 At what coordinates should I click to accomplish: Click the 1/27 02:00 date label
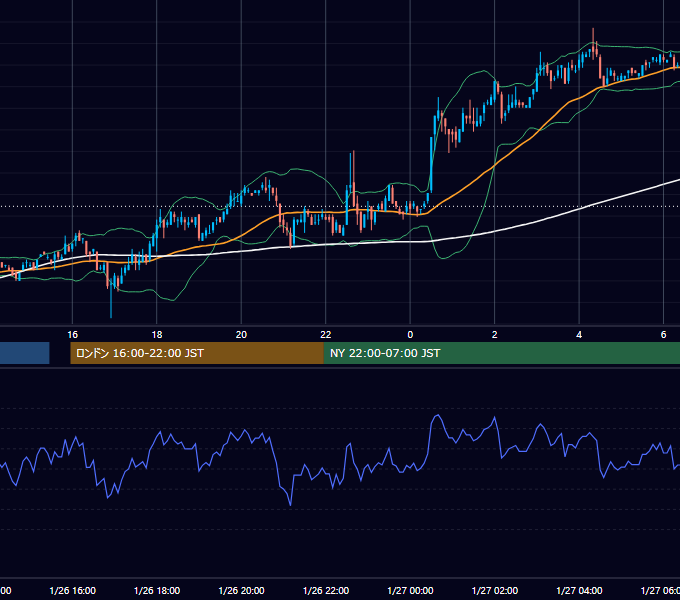495,590
